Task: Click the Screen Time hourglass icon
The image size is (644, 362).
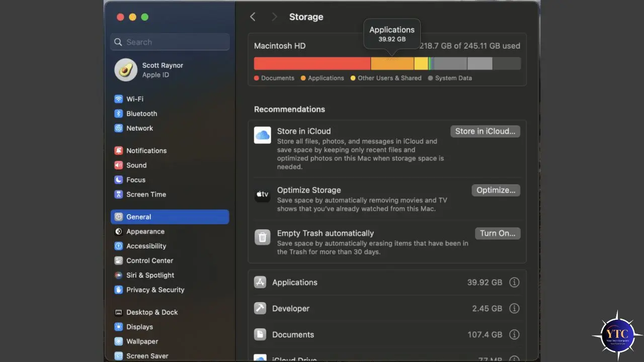Action: [x=118, y=194]
